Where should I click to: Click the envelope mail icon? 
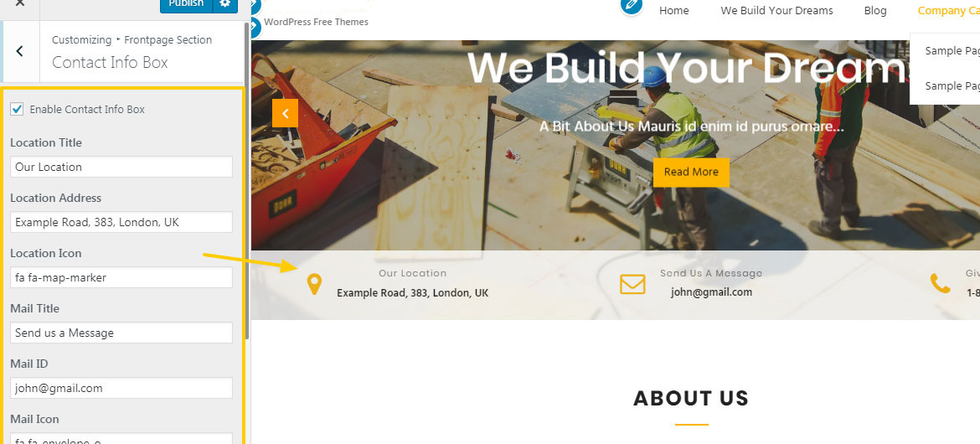pyautogui.click(x=632, y=284)
